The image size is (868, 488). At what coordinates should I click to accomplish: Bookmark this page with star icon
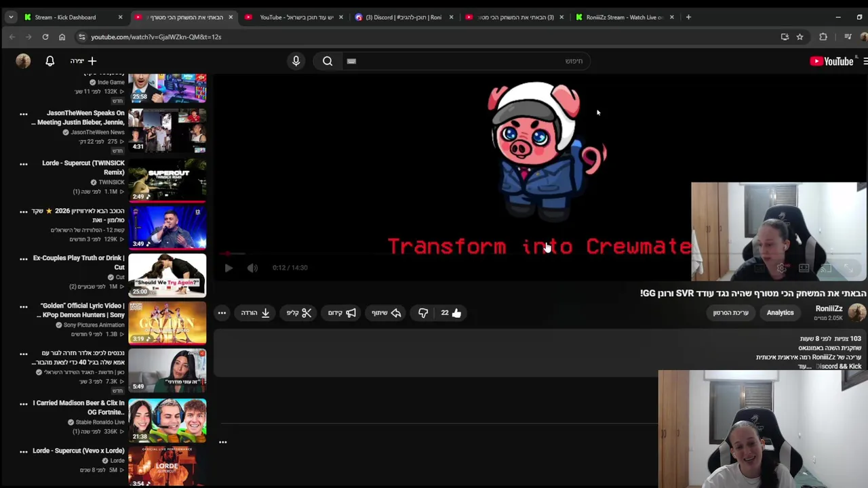point(800,37)
